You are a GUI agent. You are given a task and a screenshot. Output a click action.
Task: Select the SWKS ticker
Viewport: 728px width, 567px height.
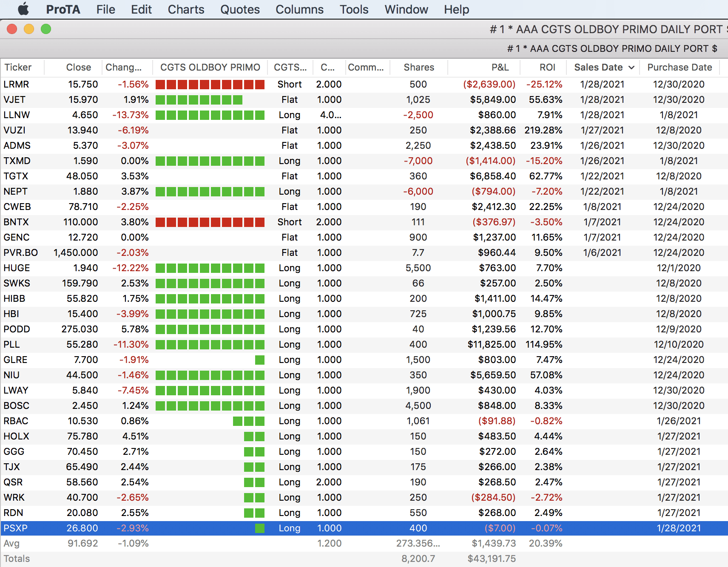(x=17, y=283)
